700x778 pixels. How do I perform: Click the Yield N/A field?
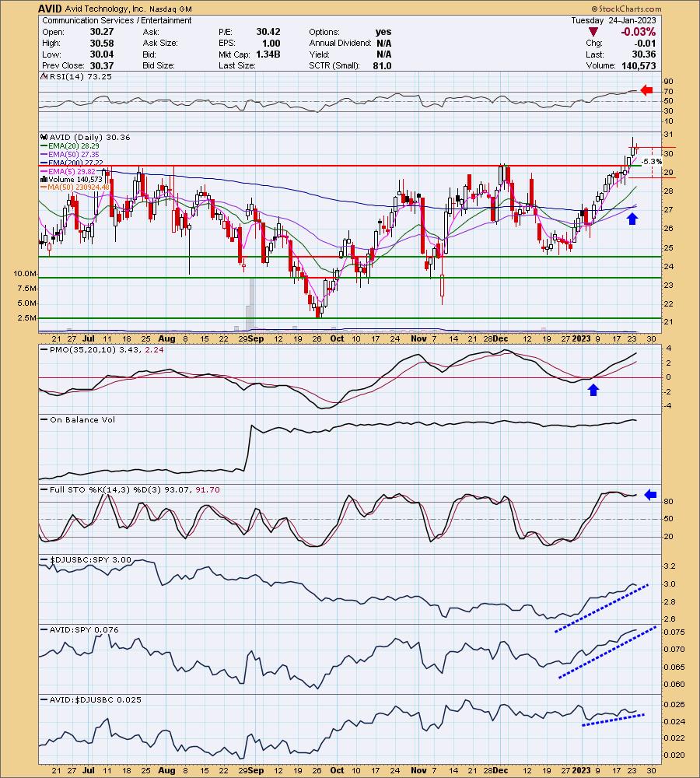click(x=350, y=54)
